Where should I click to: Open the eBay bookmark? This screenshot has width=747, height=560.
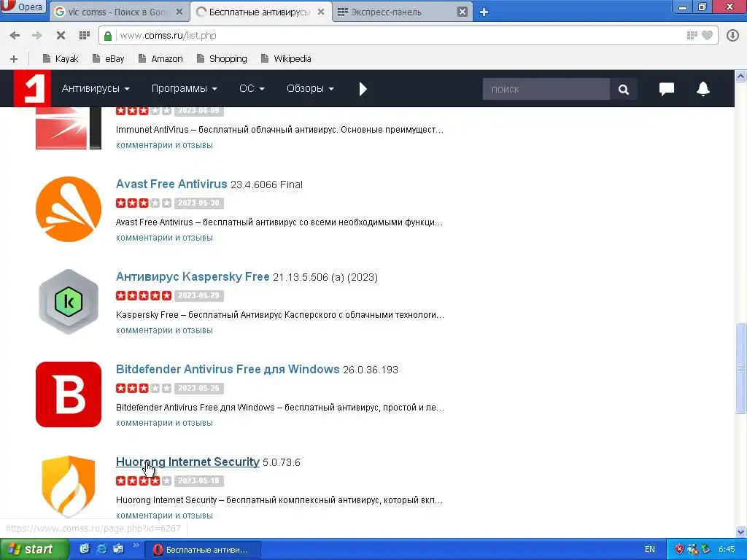109,58
